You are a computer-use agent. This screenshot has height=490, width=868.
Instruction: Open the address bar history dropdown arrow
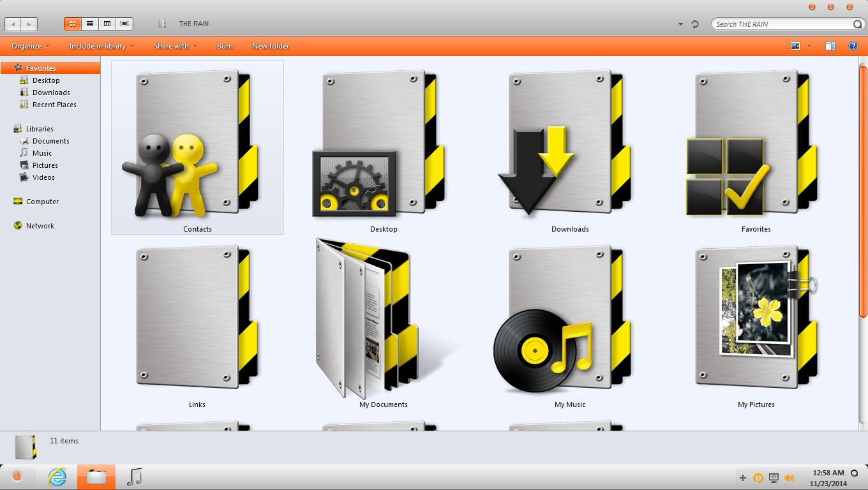point(680,24)
